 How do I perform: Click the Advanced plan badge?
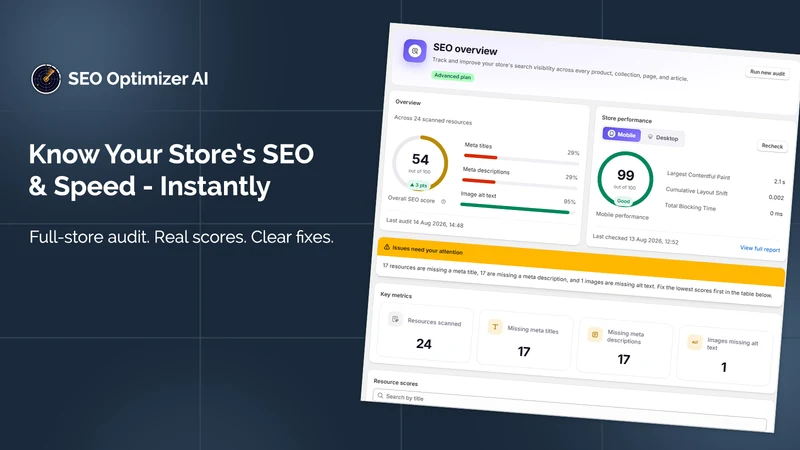453,76
